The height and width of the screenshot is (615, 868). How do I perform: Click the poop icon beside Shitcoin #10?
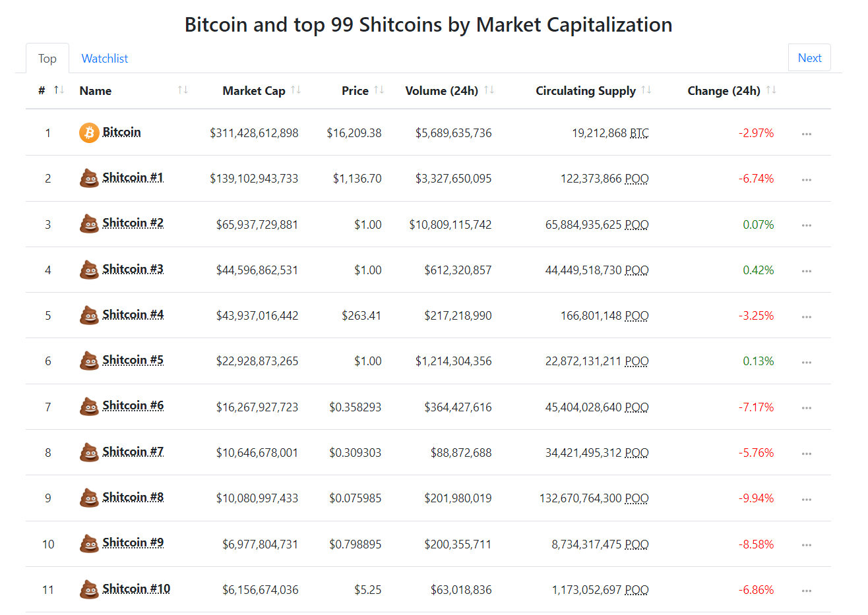[x=89, y=589]
